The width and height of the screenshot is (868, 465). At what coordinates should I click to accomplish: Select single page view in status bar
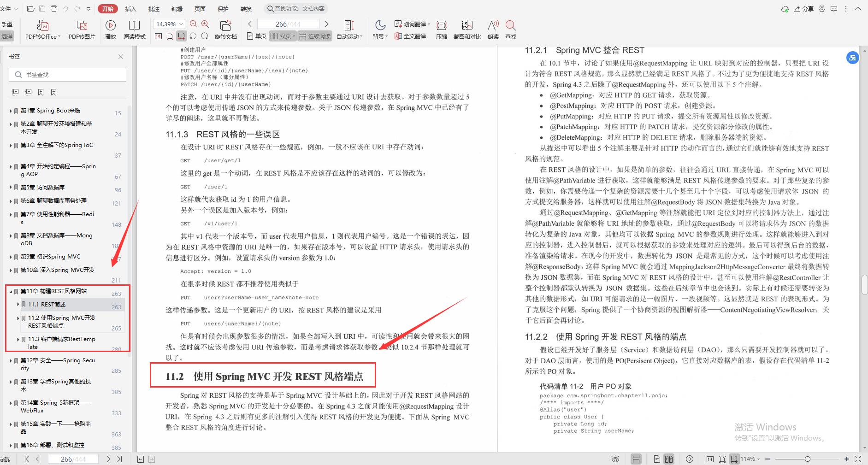coord(657,459)
